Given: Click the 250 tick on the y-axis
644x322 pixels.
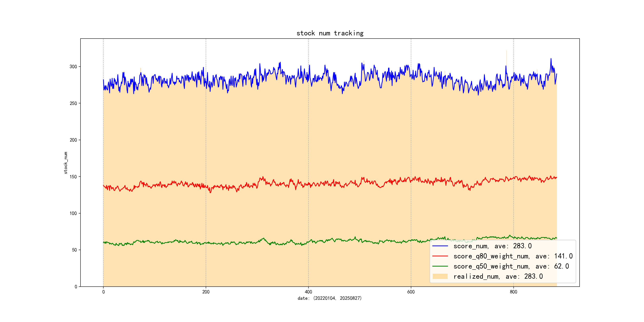Looking at the screenshot, I should (73, 103).
